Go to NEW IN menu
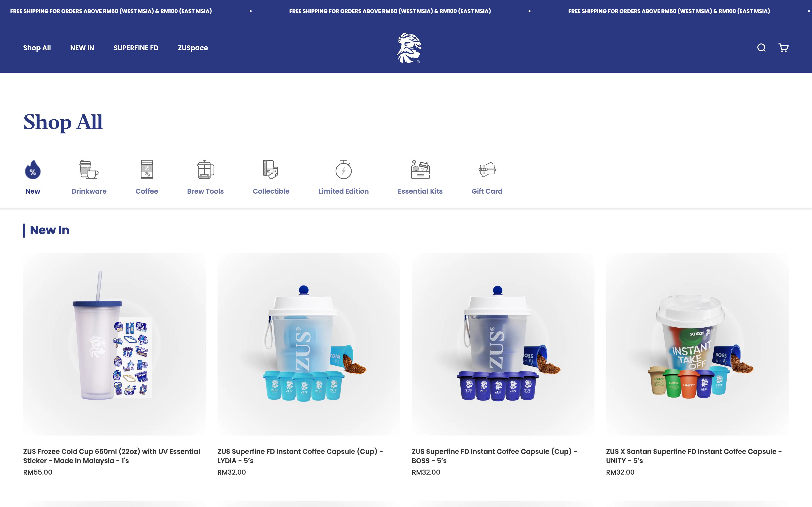812x507 pixels. [82, 48]
